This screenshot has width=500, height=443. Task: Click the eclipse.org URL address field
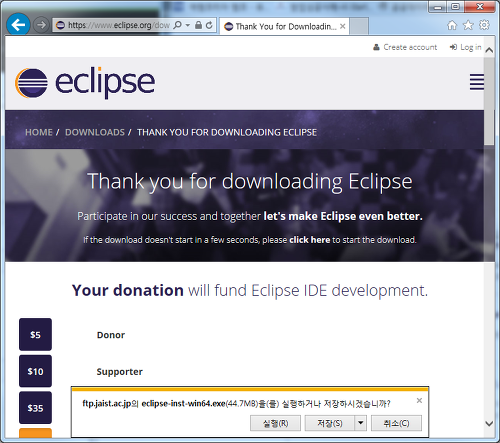119,25
